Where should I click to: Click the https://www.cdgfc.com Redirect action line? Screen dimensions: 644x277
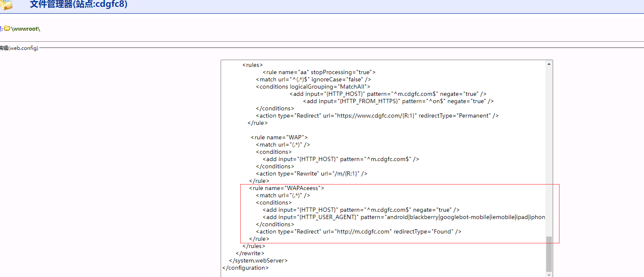[377, 115]
